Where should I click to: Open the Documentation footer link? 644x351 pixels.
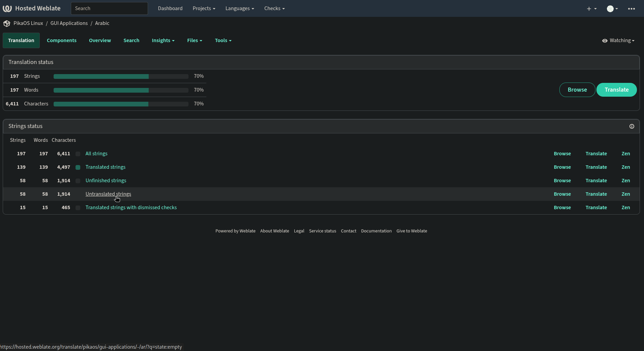pos(376,231)
